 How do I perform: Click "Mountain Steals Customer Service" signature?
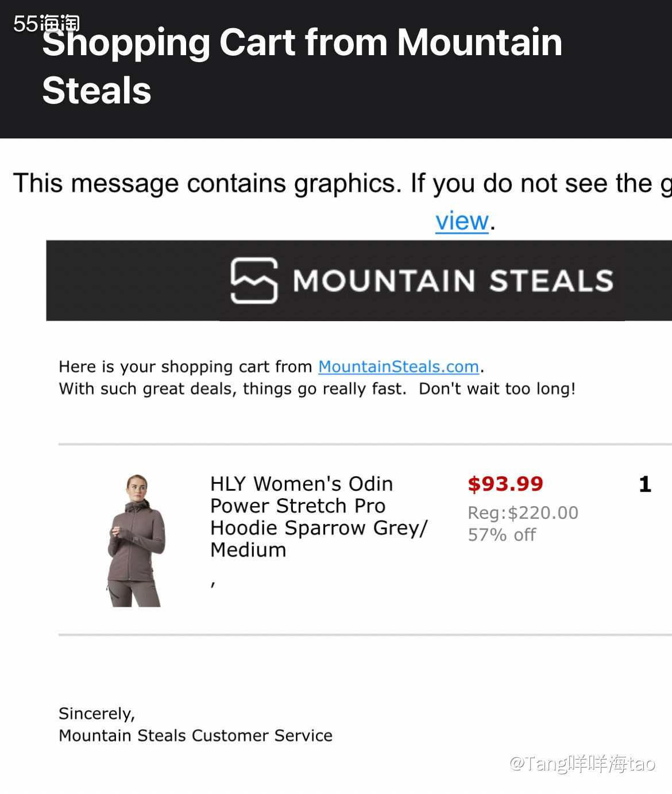click(195, 735)
